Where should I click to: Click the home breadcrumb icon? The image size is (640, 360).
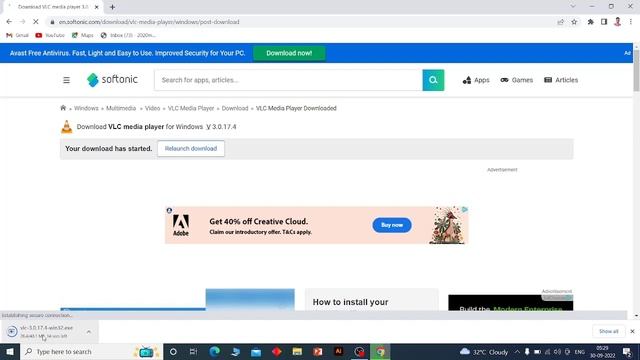click(63, 108)
